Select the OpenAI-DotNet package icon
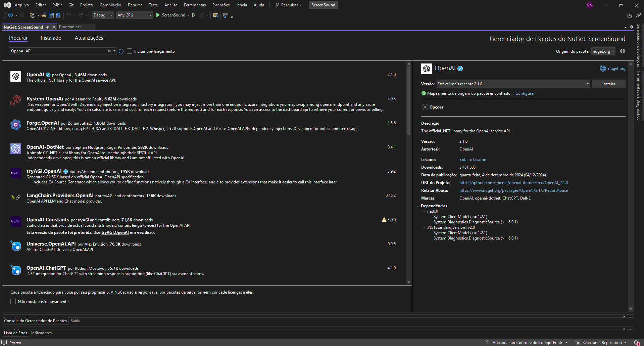The height and width of the screenshot is (346, 644). point(16,149)
